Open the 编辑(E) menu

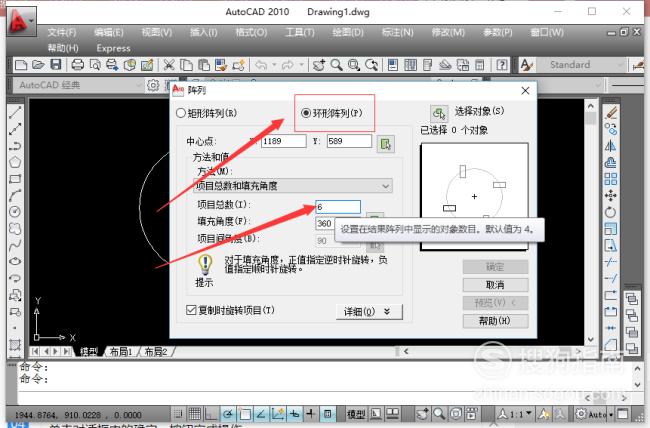click(x=109, y=32)
